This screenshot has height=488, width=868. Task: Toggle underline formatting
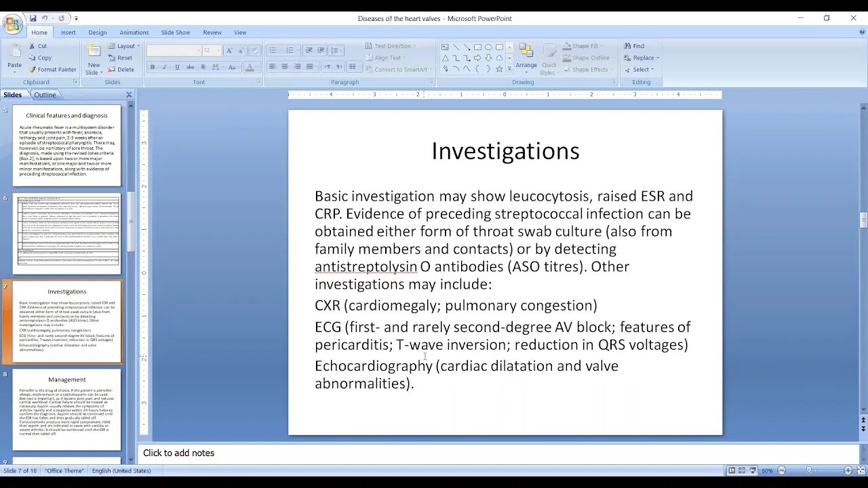pyautogui.click(x=178, y=67)
